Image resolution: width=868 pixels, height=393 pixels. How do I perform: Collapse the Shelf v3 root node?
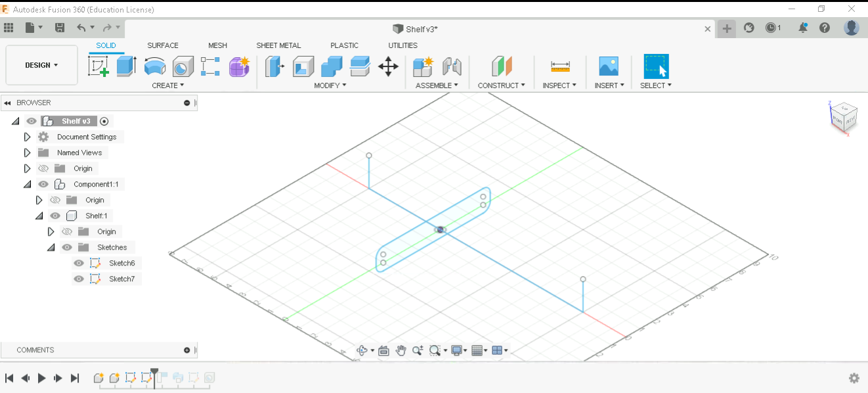pos(15,121)
